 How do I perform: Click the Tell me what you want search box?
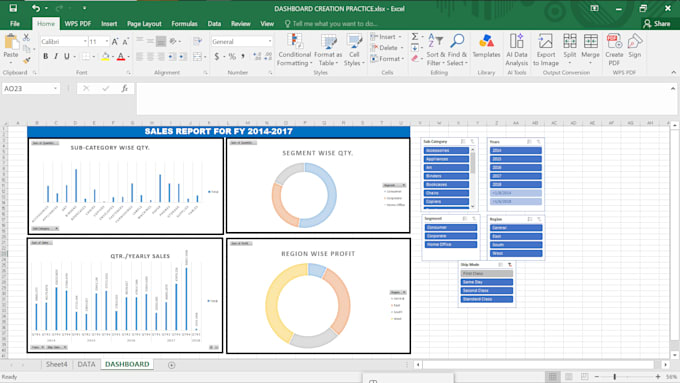(332, 23)
